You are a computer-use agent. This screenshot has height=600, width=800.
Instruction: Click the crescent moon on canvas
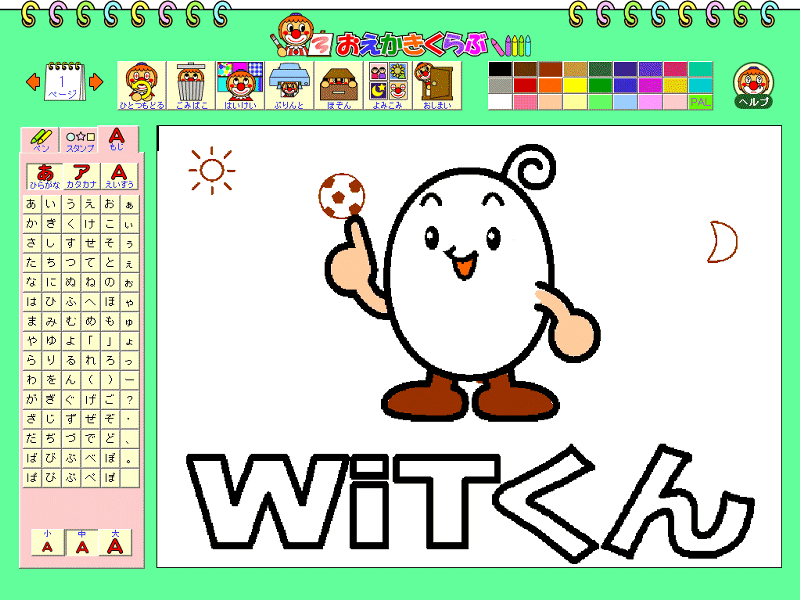(x=723, y=241)
